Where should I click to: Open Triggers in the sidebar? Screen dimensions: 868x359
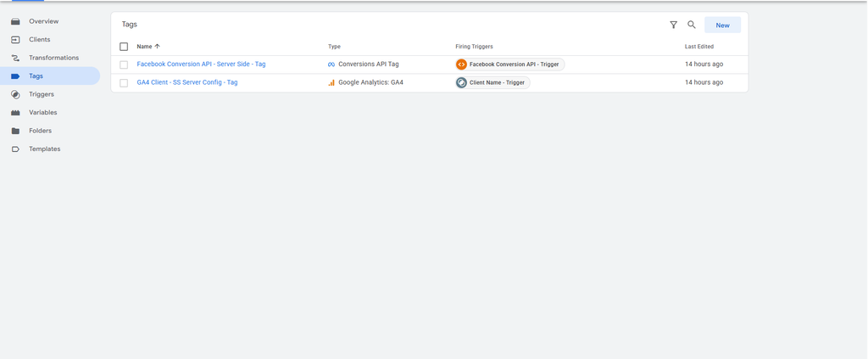point(42,95)
